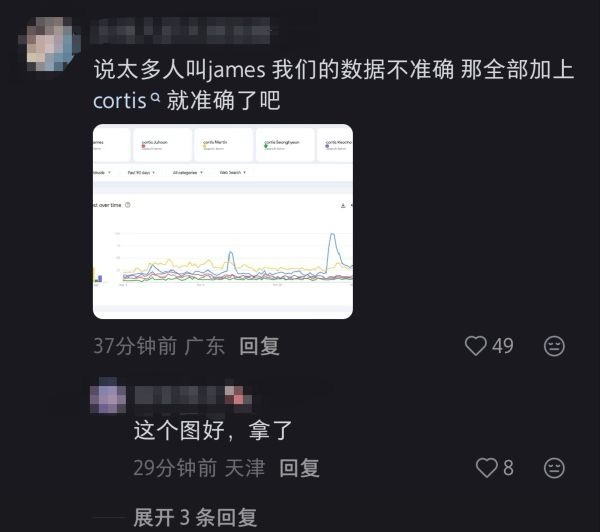This screenshot has width=600, height=532.
Task: Select the 'cortis Martin' term card
Action: tap(224, 145)
